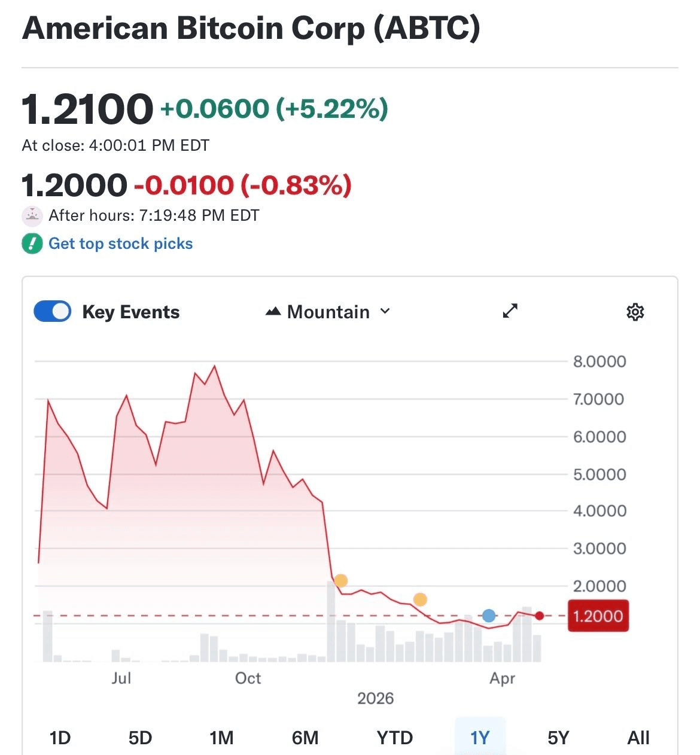Click the +0.0600 (+5.22%) change value
The height and width of the screenshot is (755, 700).
274,109
